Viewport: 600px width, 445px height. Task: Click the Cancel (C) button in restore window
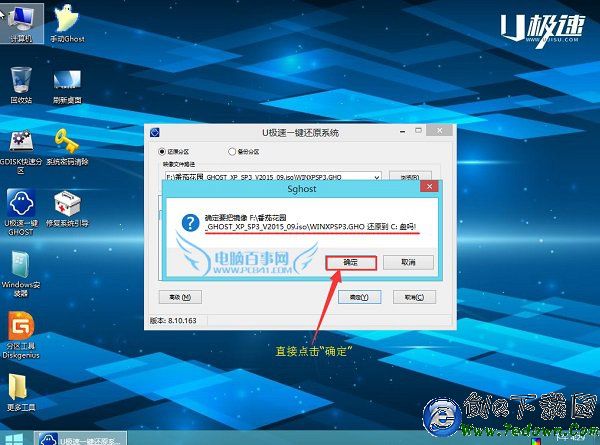[x=414, y=297]
